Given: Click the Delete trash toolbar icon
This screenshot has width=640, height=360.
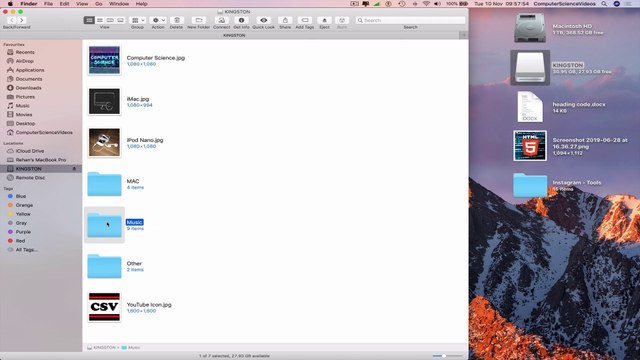Looking at the screenshot, I should click(x=177, y=20).
